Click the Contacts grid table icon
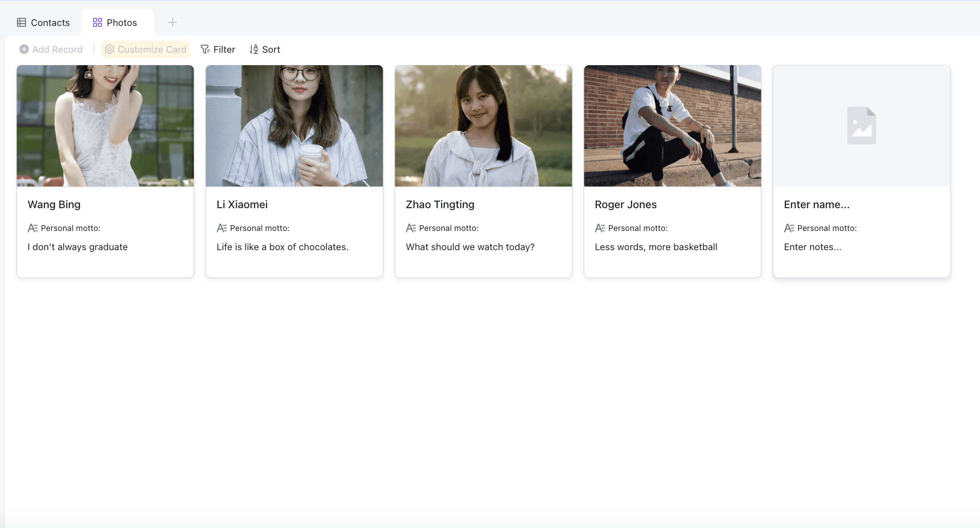 point(21,22)
